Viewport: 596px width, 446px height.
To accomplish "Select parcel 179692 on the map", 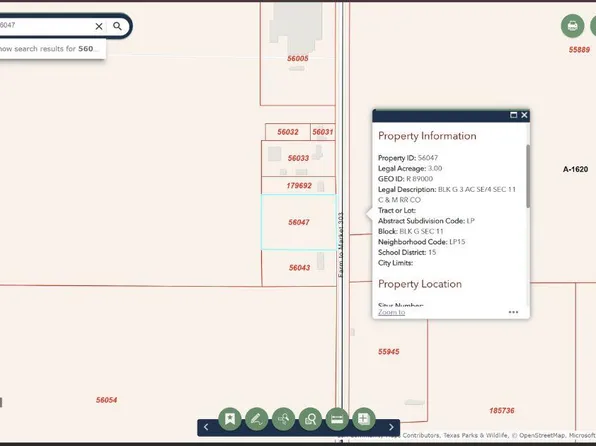I will pyautogui.click(x=299, y=186).
